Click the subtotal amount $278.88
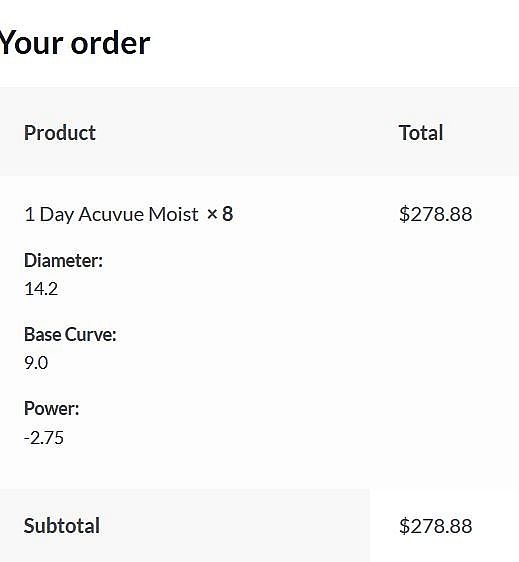 click(x=435, y=526)
